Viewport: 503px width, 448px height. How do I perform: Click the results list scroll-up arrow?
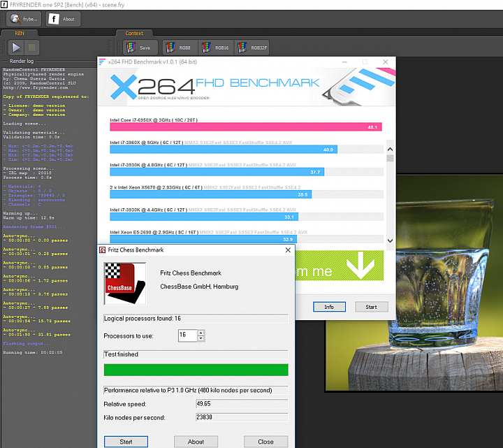tap(390, 150)
